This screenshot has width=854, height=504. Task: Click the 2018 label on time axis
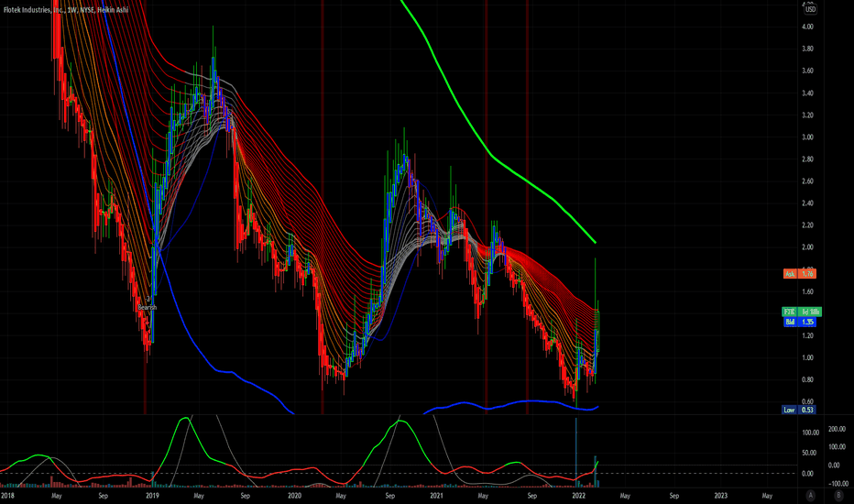[7, 496]
